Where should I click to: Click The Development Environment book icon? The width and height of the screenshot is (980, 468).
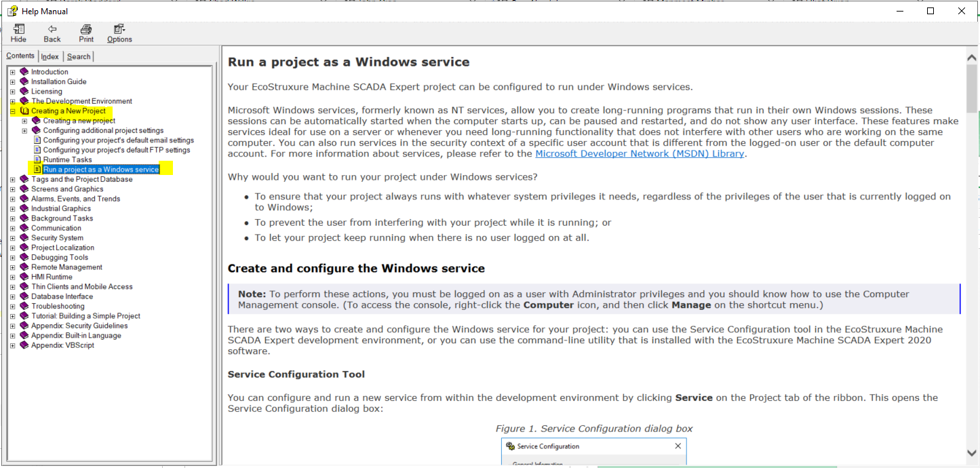(24, 101)
